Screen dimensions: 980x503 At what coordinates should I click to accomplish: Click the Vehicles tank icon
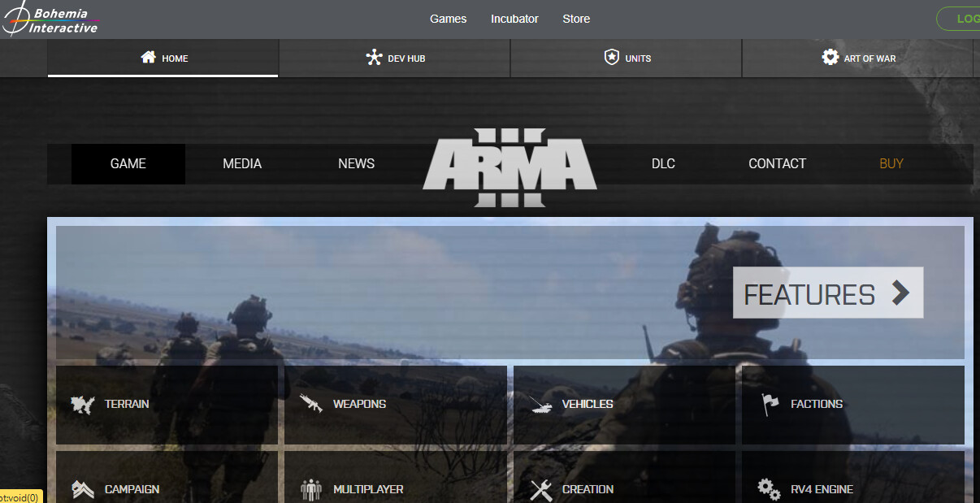coord(542,405)
